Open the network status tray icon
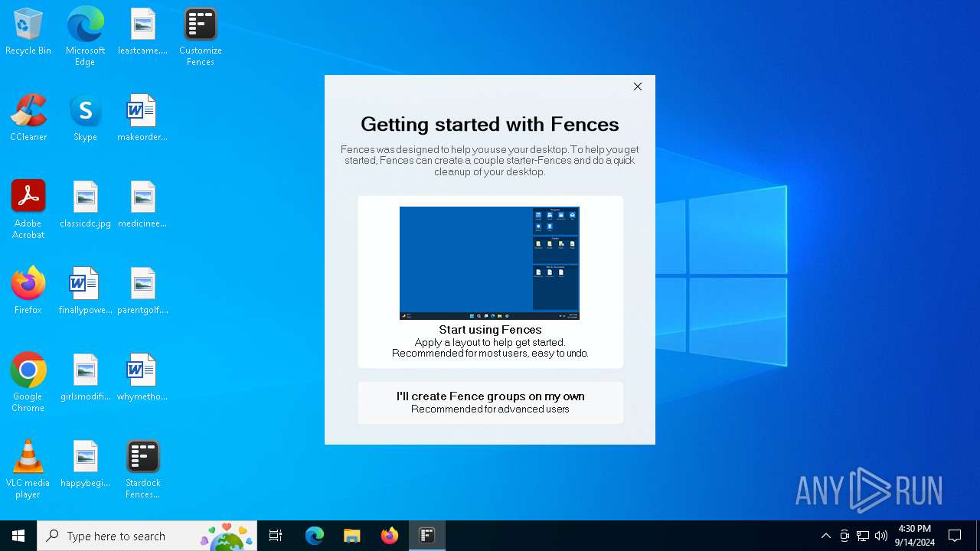This screenshot has height=551, width=980. (x=863, y=536)
